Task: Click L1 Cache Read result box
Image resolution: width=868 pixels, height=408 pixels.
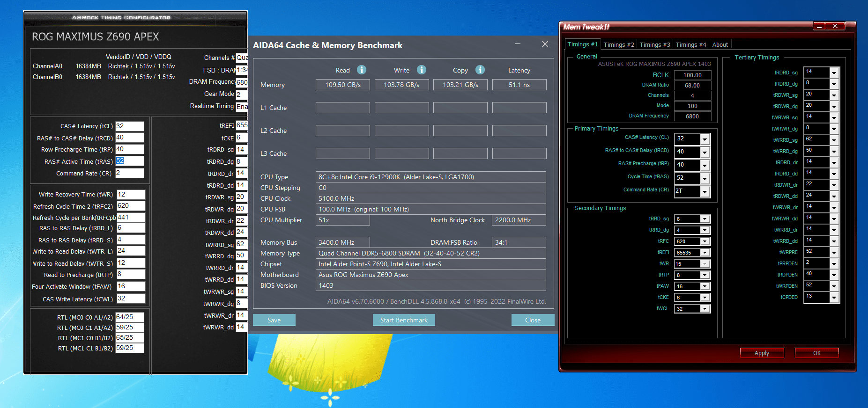Action: 343,108
